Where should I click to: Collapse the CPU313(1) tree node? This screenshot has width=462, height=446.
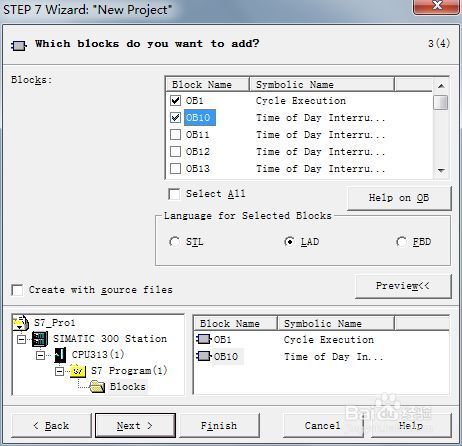pos(40,355)
